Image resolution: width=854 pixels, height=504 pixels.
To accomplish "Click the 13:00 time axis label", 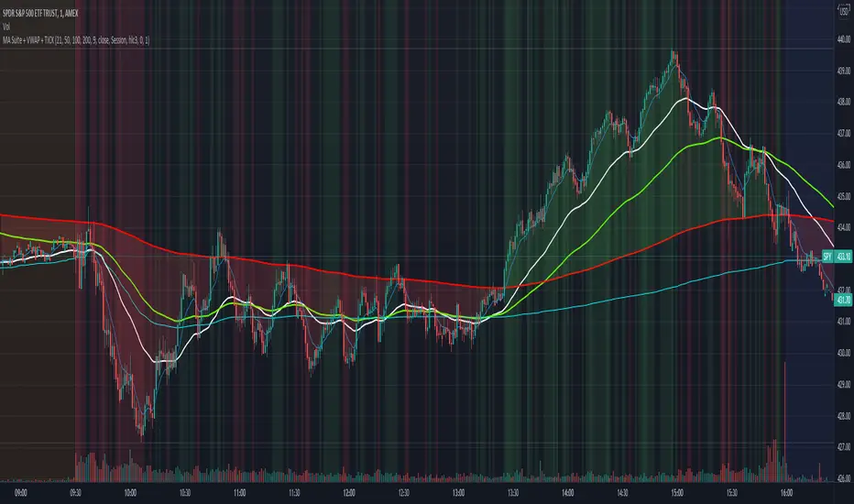I will (458, 493).
